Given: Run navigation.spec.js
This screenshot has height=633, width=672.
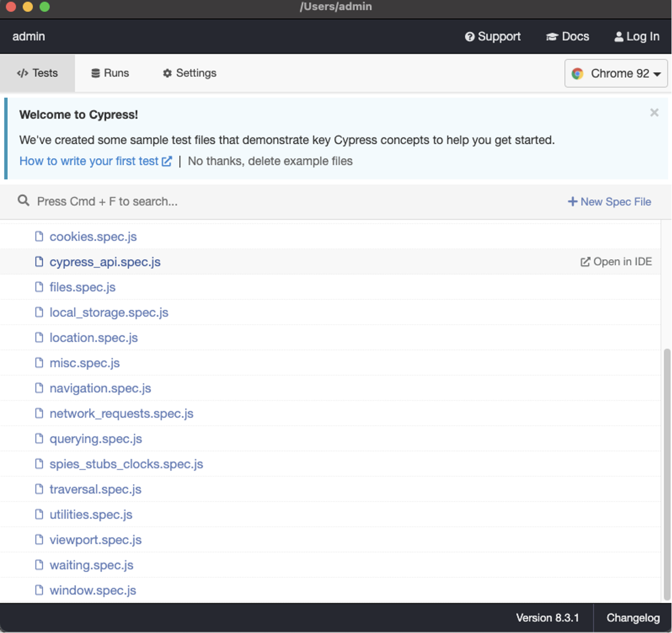Looking at the screenshot, I should point(100,388).
